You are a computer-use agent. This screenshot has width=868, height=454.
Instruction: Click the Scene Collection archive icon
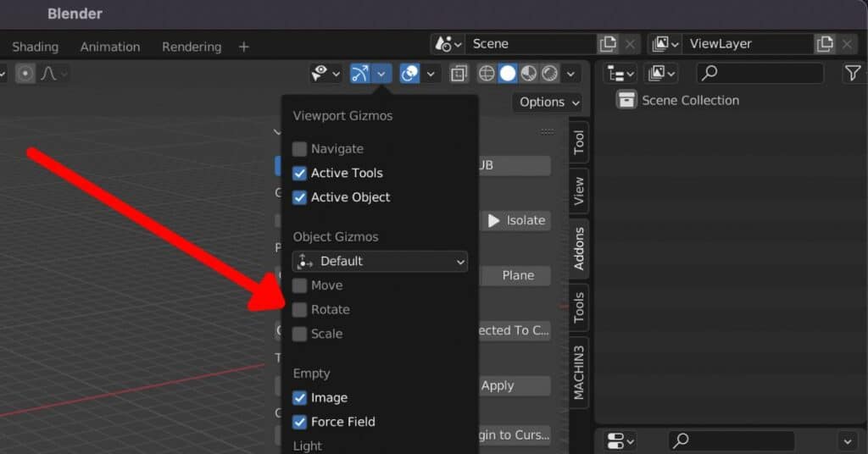(626, 100)
